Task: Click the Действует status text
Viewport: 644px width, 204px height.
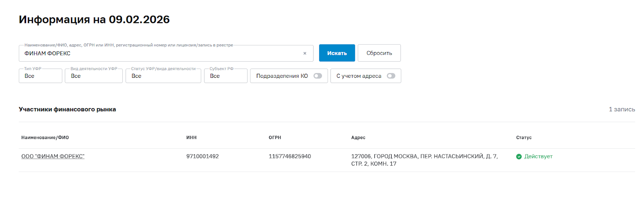Action: tap(538, 156)
